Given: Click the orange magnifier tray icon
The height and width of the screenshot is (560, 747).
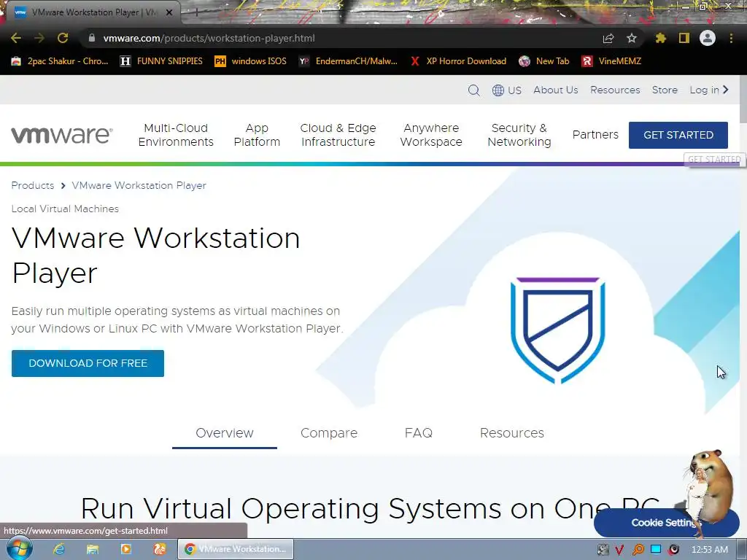Looking at the screenshot, I should pyautogui.click(x=638, y=550).
